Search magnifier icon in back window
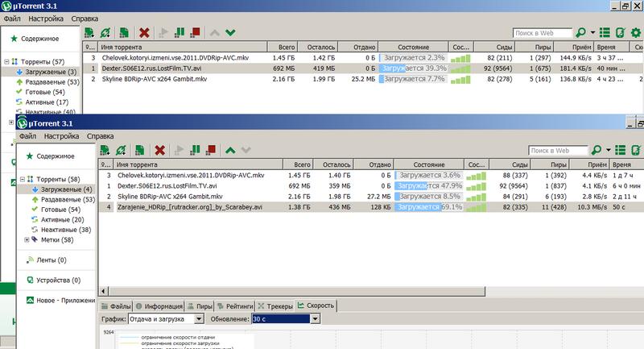 tap(580, 32)
